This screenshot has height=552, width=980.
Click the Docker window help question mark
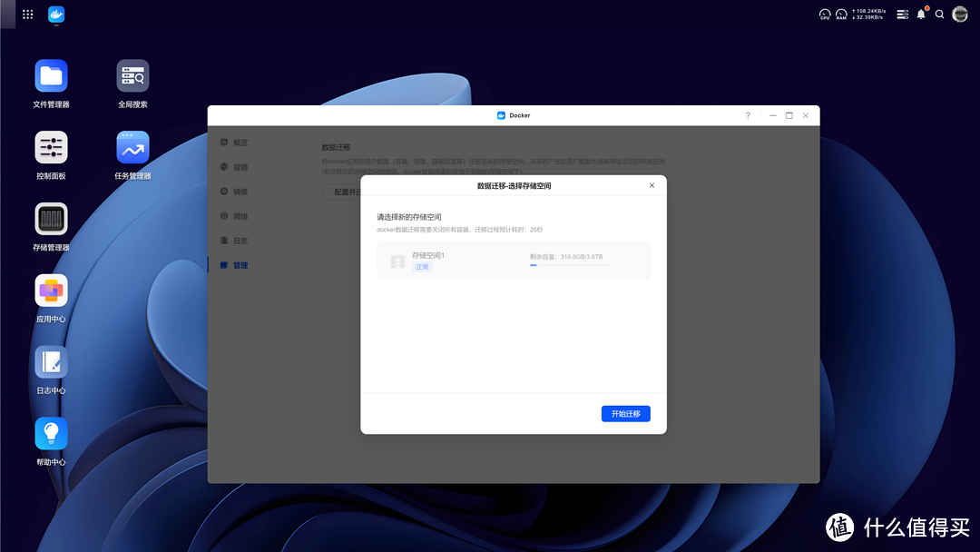[x=748, y=115]
